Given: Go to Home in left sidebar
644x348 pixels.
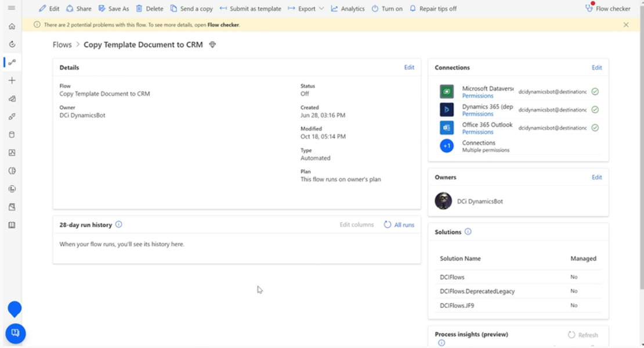Looking at the screenshot, I should coord(12,26).
